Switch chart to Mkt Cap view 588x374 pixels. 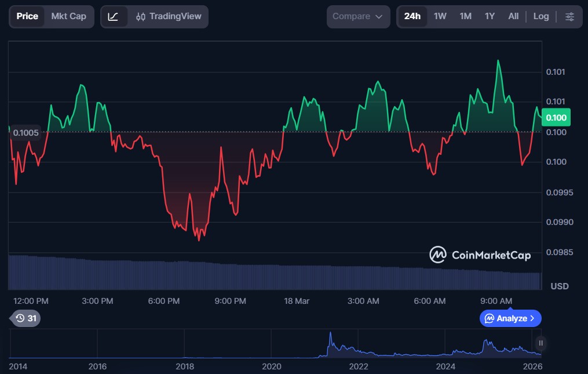point(68,17)
